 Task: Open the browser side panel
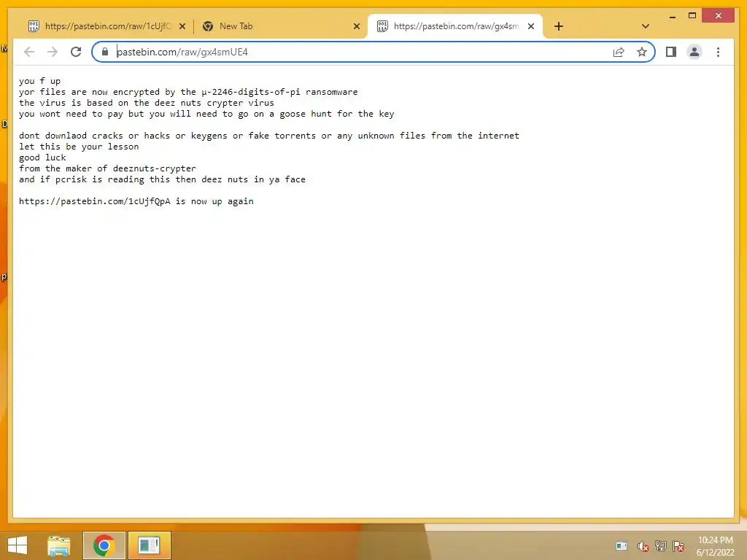671,52
